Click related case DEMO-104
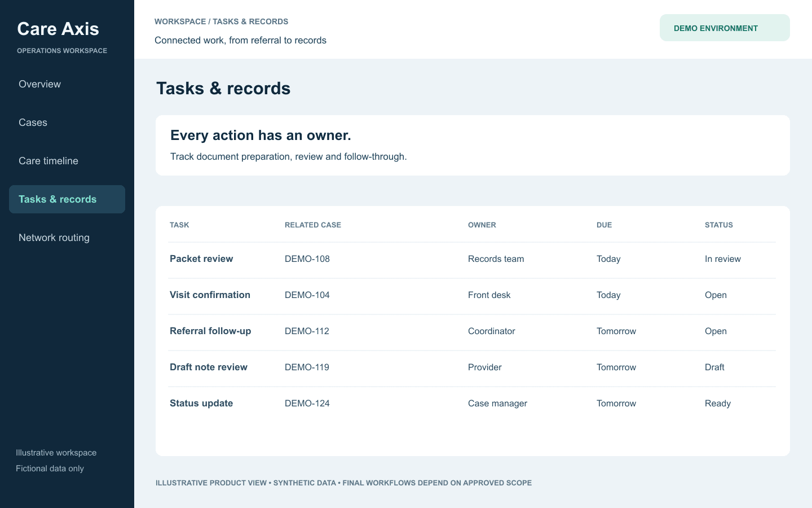 click(x=307, y=295)
